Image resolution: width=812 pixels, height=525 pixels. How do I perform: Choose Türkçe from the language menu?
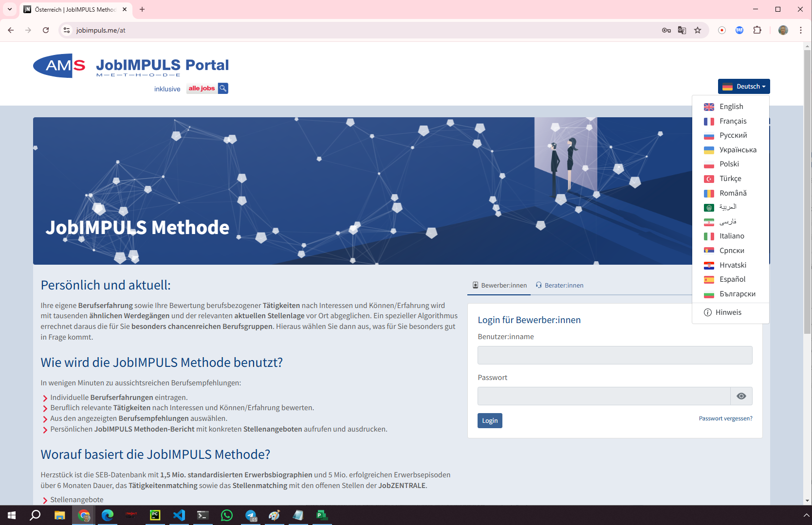coord(730,179)
